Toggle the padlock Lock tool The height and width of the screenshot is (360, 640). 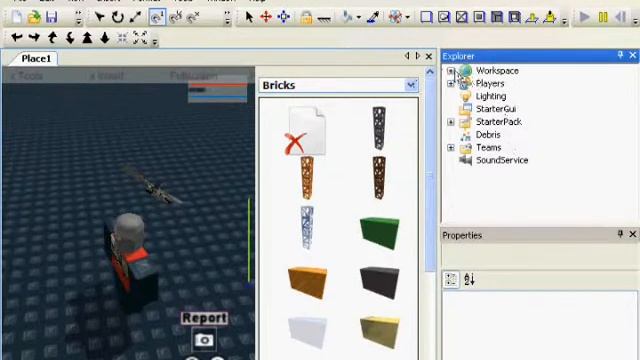306,17
